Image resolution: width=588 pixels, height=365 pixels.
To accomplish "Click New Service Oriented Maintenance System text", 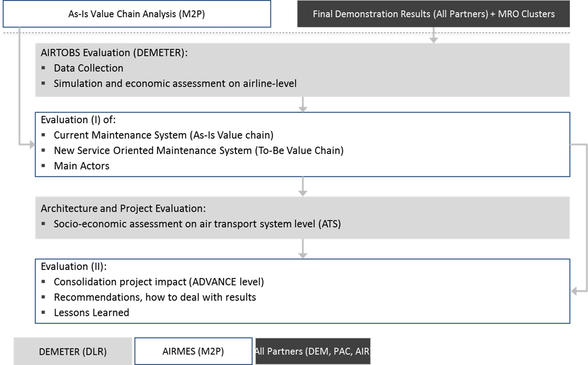I will [198, 151].
